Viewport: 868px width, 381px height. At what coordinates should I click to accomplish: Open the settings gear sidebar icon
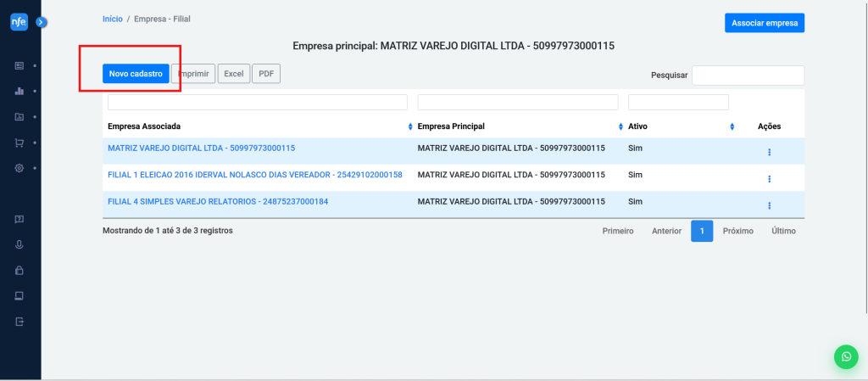19,168
